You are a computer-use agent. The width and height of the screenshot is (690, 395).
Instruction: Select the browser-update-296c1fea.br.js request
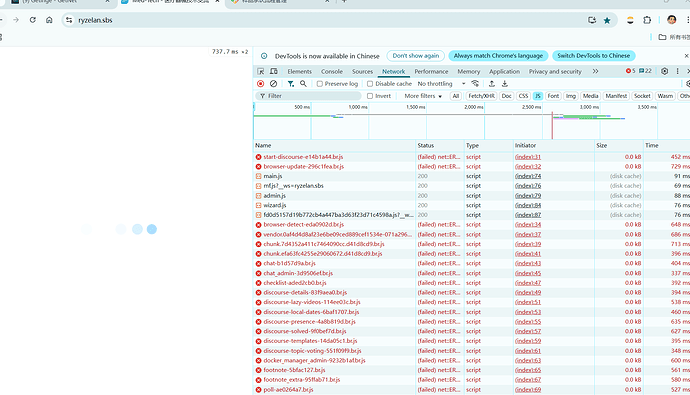coord(472,166)
